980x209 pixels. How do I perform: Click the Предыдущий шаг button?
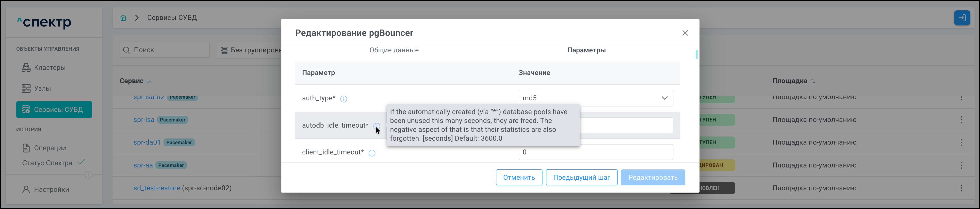pos(581,178)
